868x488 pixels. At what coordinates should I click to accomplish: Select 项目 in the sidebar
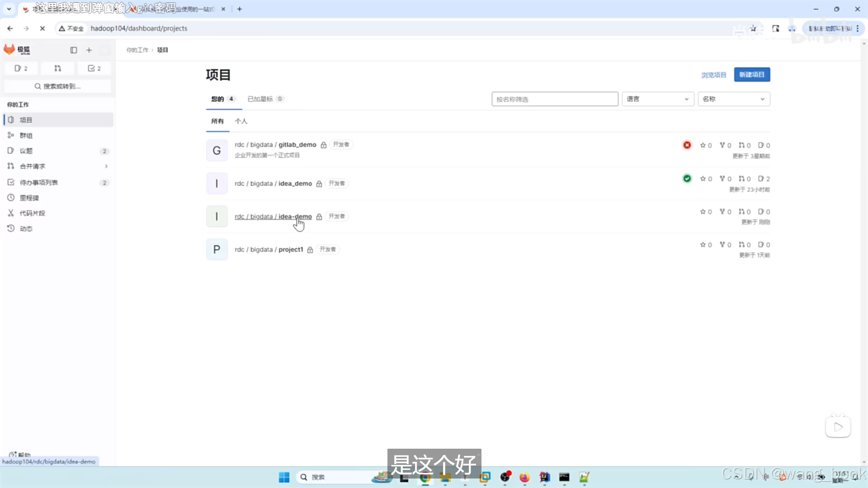tap(58, 120)
